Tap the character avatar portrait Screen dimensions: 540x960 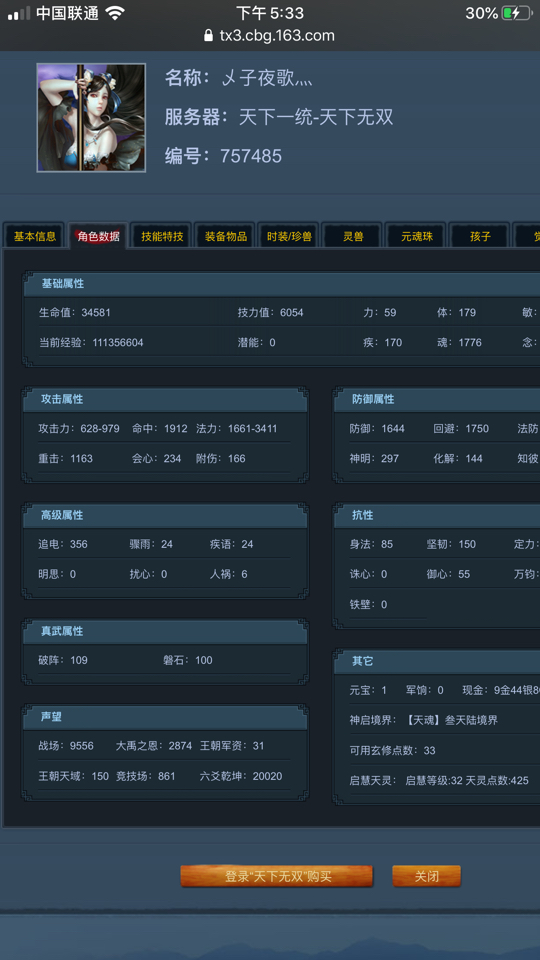(x=91, y=118)
